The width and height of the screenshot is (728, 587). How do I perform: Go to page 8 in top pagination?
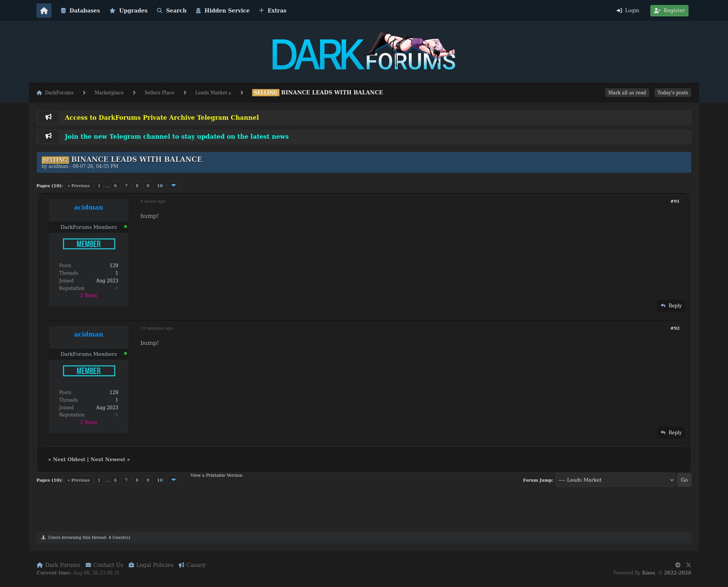(137, 186)
